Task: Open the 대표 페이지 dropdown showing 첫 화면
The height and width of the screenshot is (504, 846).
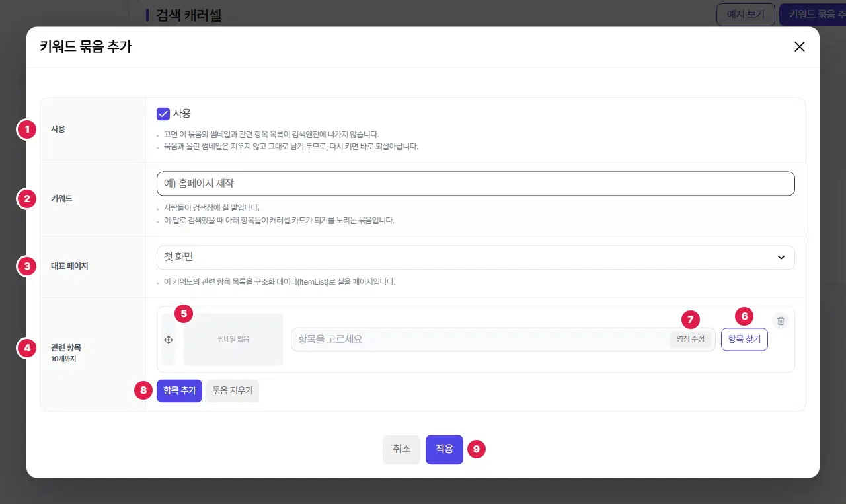Action: (x=476, y=258)
